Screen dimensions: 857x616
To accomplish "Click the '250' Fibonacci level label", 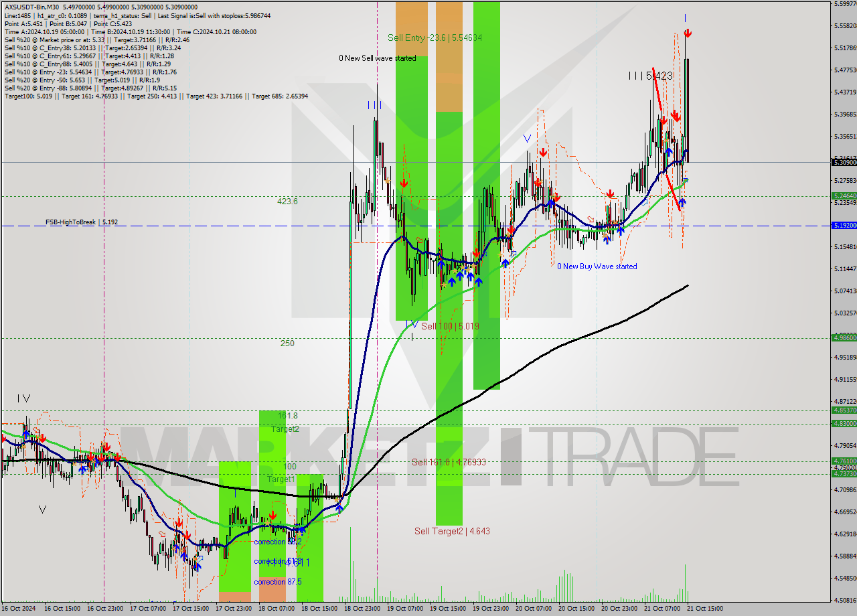I will 287,343.
